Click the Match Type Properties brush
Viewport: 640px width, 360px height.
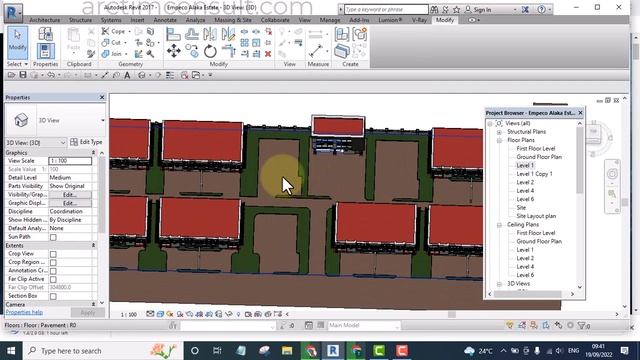coord(91,54)
